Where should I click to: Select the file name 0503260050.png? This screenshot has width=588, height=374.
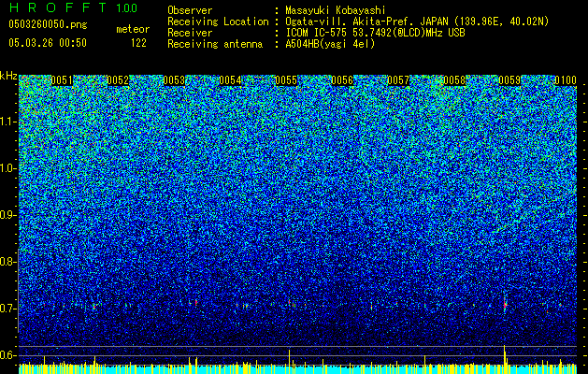(48, 24)
